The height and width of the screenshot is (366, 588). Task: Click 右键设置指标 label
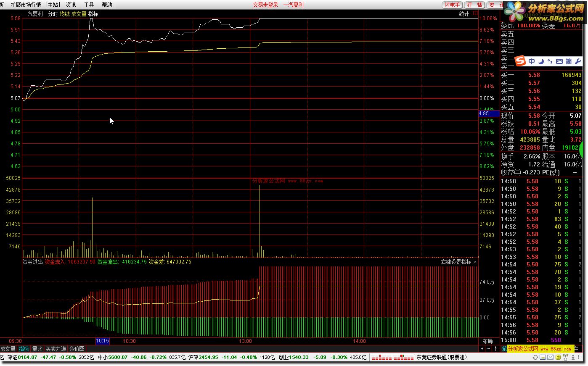point(456,262)
